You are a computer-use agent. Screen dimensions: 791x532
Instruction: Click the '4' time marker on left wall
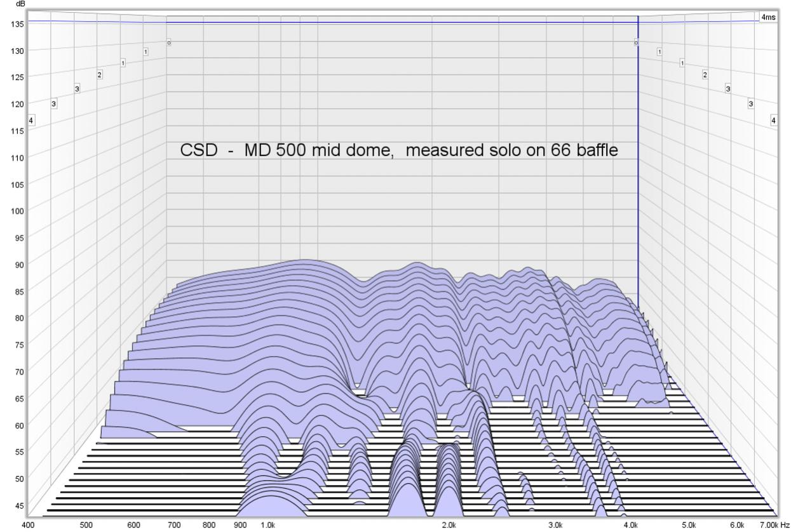(30, 120)
